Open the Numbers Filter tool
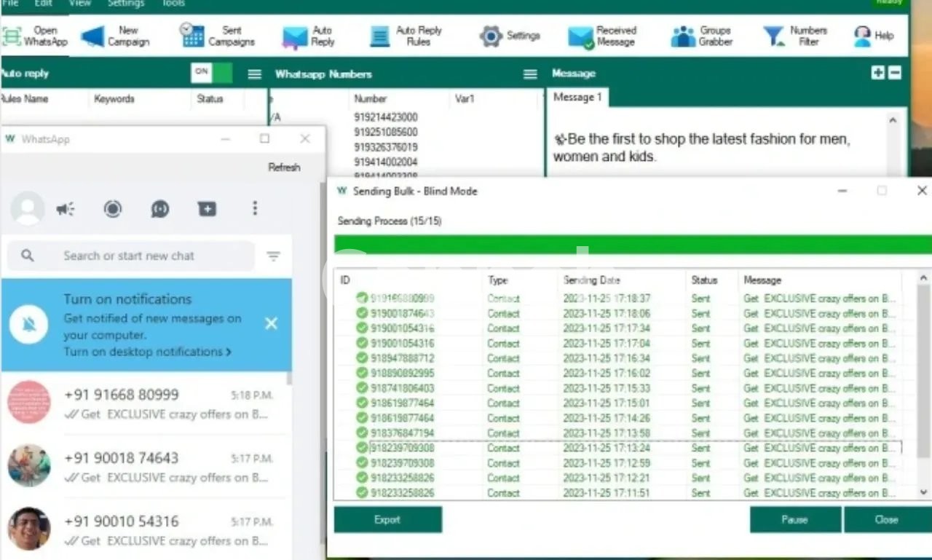Viewport: 932px width, 560px height. coord(794,36)
